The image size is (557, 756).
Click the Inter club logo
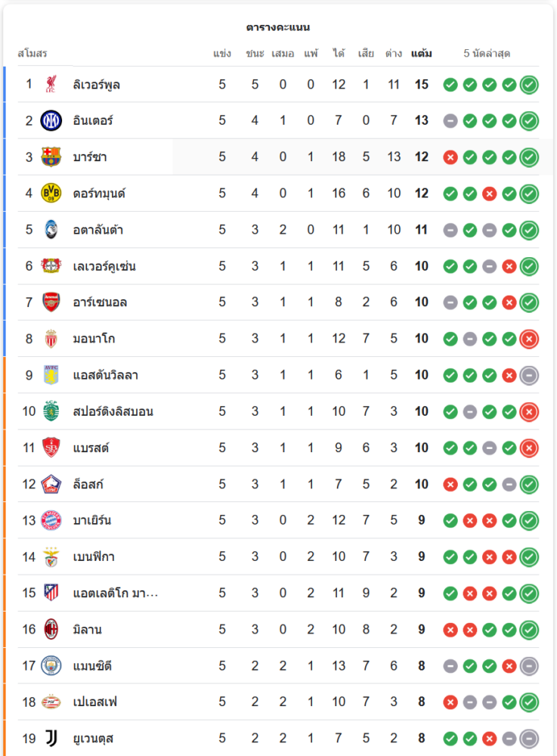[51, 120]
